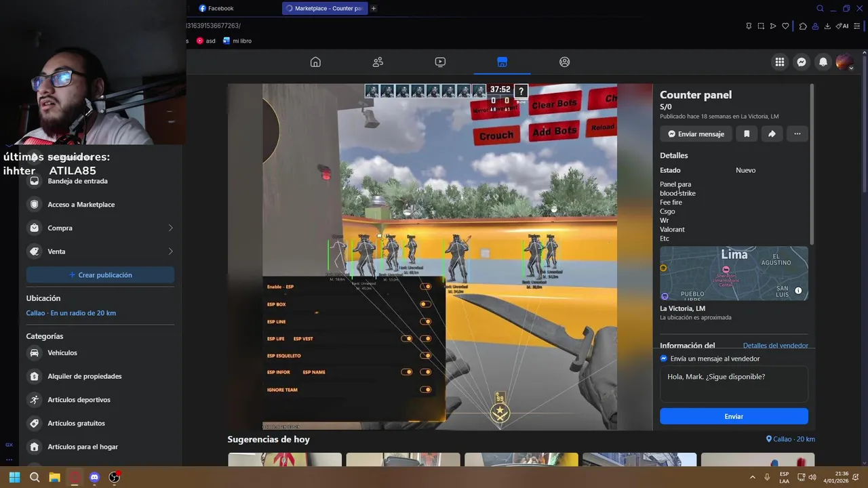
Task: Toggle the ESP BOX switch in image
Action: pos(425,304)
